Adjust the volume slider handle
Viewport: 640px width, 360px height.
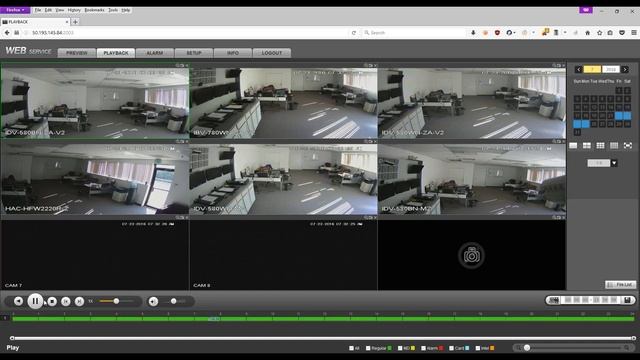[173, 301]
